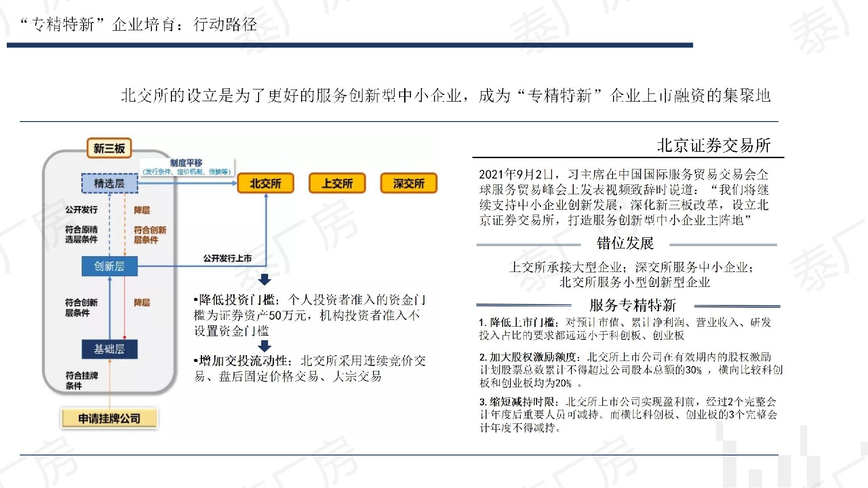
Task: Click the 创新层 box in diagram
Action: (x=109, y=266)
